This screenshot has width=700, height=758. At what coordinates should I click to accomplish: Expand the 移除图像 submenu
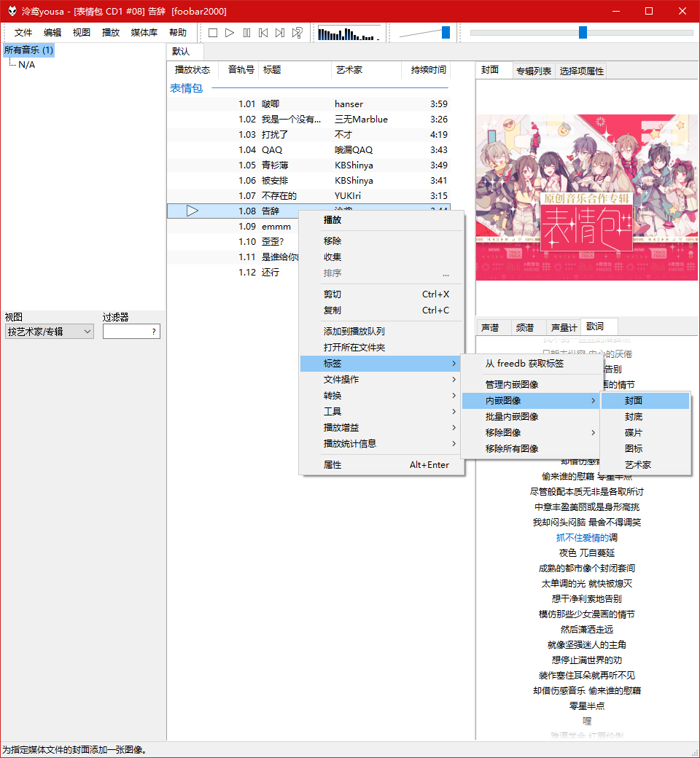539,433
